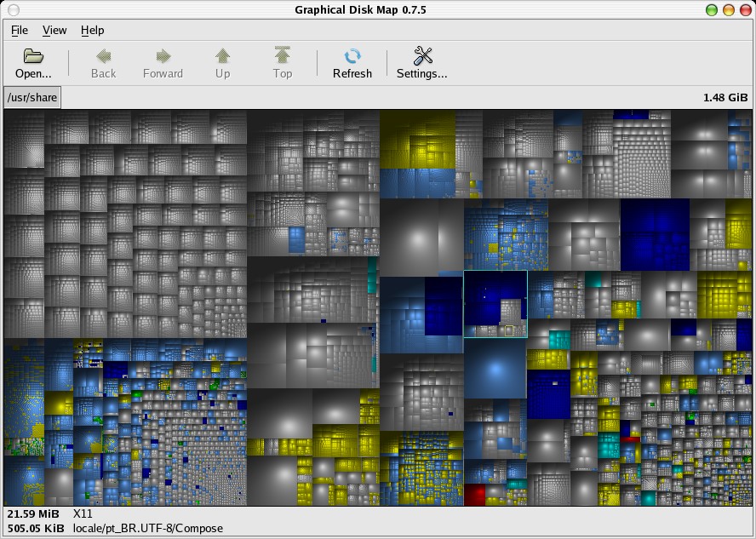756x539 pixels.
Task: Click the locale/pt_BR.UTF-8/Compose status text
Action: tap(148, 528)
